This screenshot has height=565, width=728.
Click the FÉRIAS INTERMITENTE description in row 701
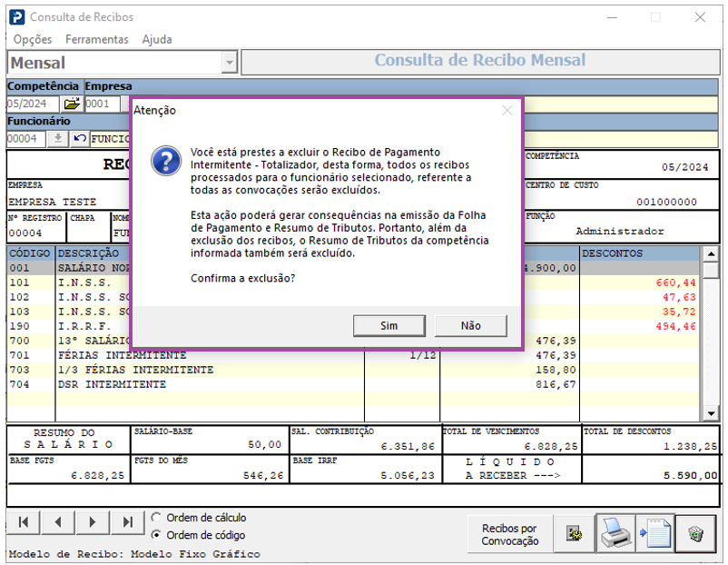123,355
